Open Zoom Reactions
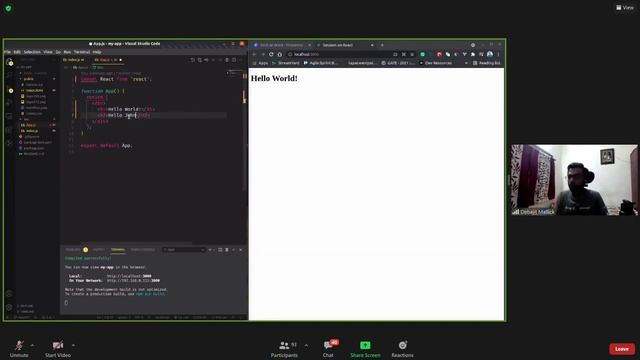The width and height of the screenshot is (640, 360). click(402, 349)
